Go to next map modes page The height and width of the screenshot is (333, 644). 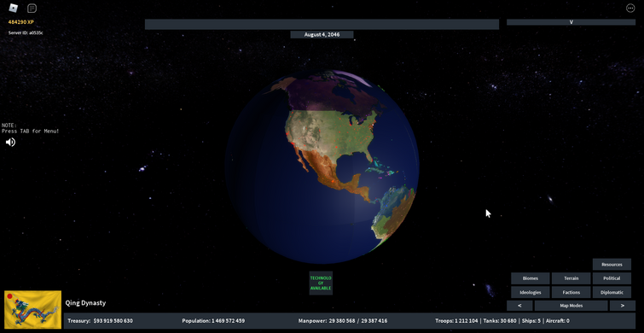tap(622, 306)
